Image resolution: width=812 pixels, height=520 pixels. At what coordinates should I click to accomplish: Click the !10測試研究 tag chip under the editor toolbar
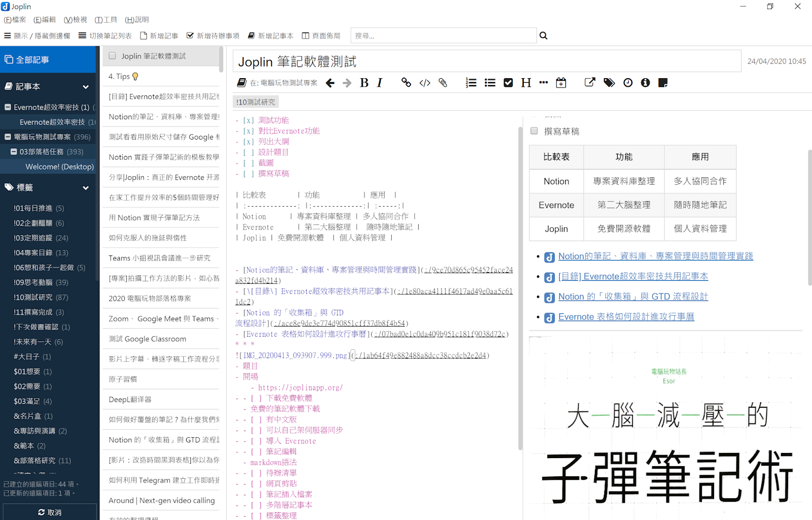(x=256, y=102)
